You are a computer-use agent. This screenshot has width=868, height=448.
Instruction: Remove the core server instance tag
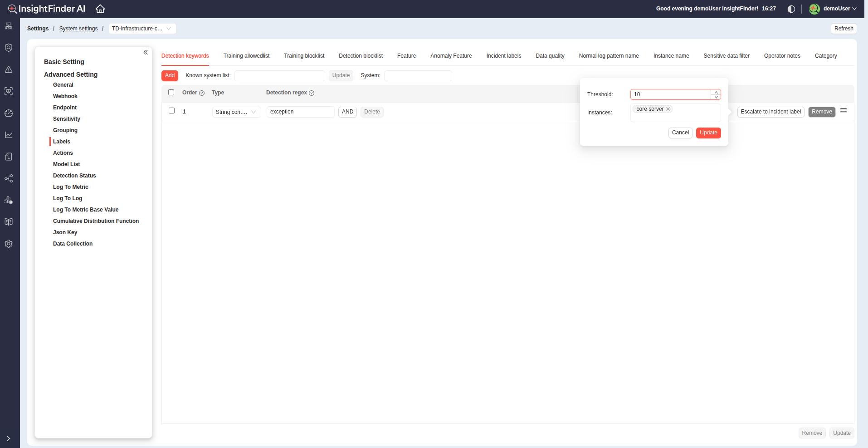coord(668,109)
